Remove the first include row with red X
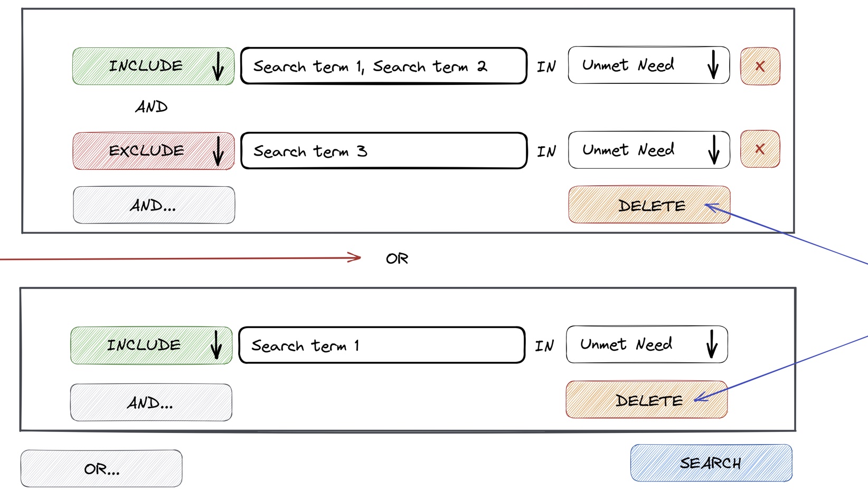Viewport: 868px width, 490px height. pos(760,66)
